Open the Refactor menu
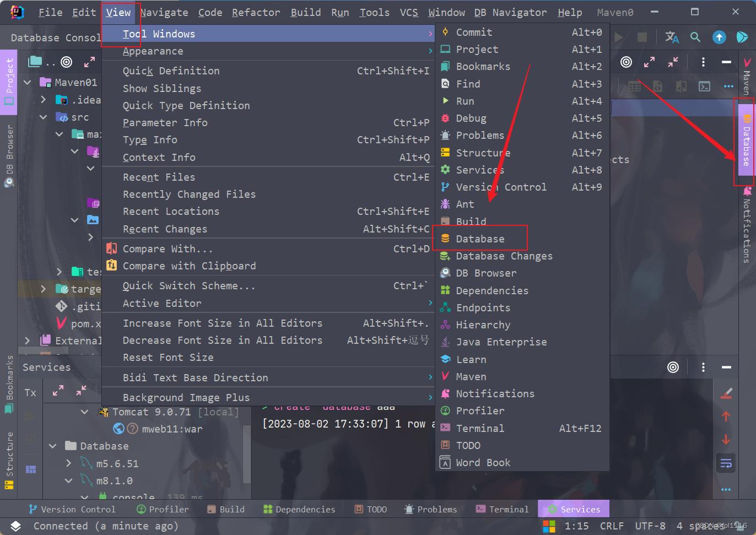The height and width of the screenshot is (535, 756). (x=256, y=12)
